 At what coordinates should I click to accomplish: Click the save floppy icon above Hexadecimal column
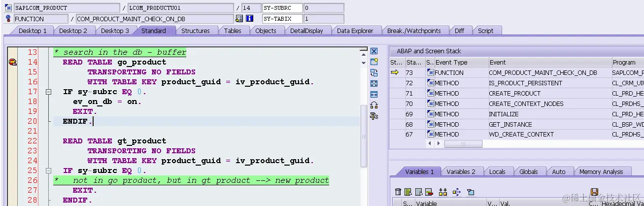(594, 192)
